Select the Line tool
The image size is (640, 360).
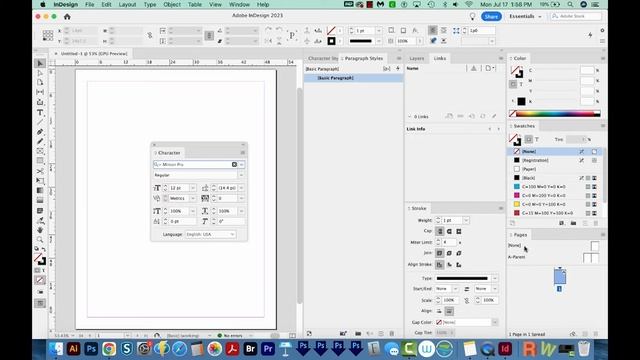tap(40, 122)
